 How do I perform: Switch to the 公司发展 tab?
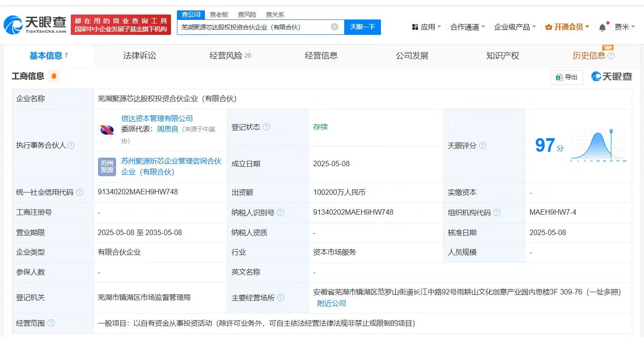[412, 56]
